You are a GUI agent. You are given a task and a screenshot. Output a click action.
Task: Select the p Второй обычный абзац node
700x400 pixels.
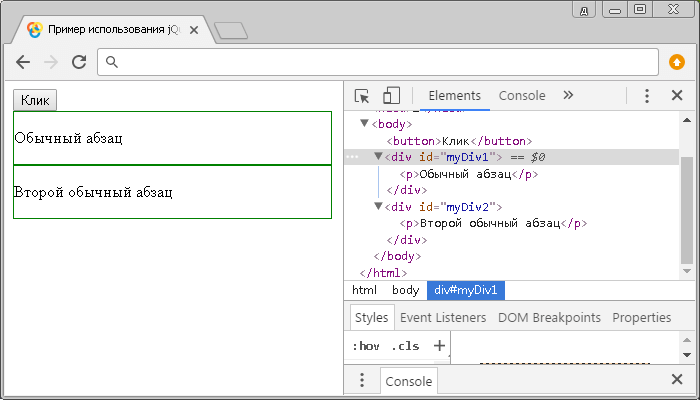tap(493, 223)
